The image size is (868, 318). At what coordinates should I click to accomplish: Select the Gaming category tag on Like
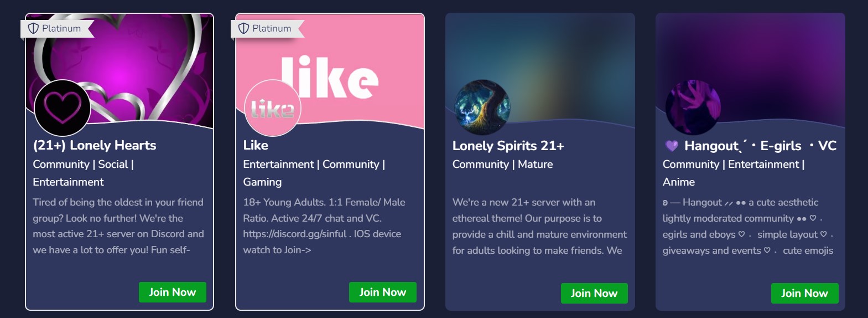pyautogui.click(x=262, y=182)
